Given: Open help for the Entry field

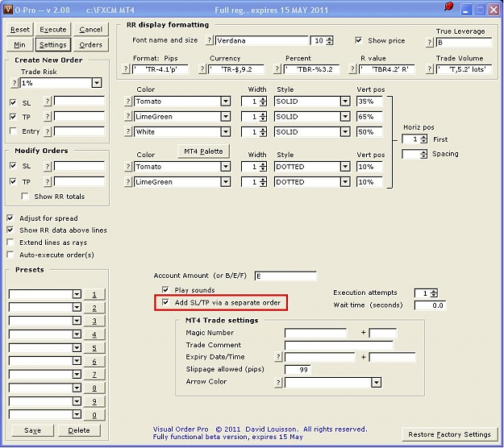Looking at the screenshot, I should (x=48, y=131).
